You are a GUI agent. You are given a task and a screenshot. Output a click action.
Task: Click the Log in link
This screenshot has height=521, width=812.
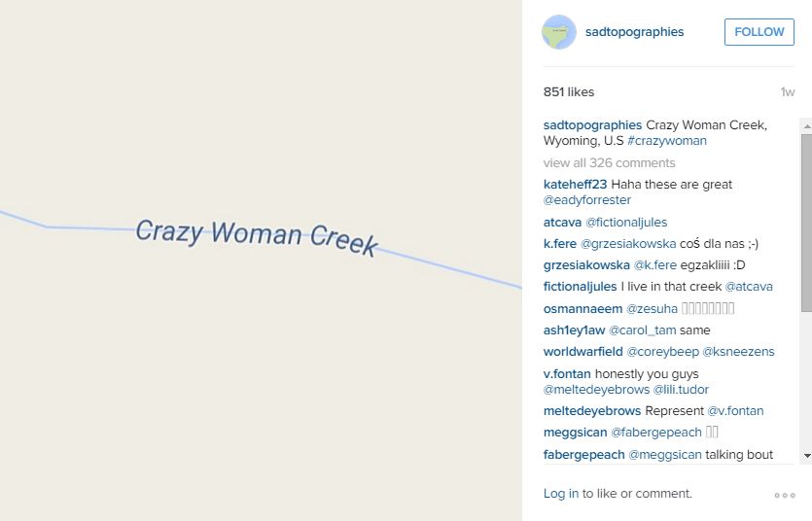[x=561, y=494]
